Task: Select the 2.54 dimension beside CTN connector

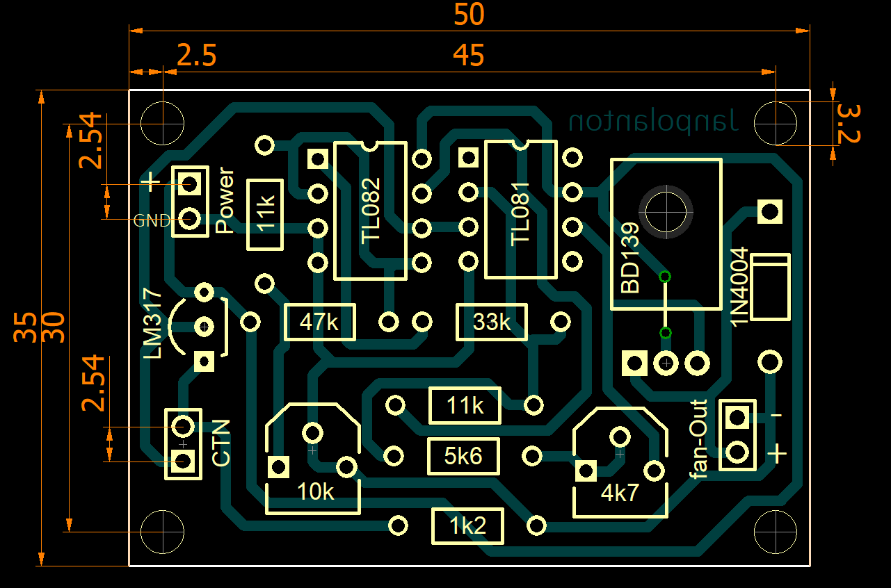Action: click(x=93, y=384)
